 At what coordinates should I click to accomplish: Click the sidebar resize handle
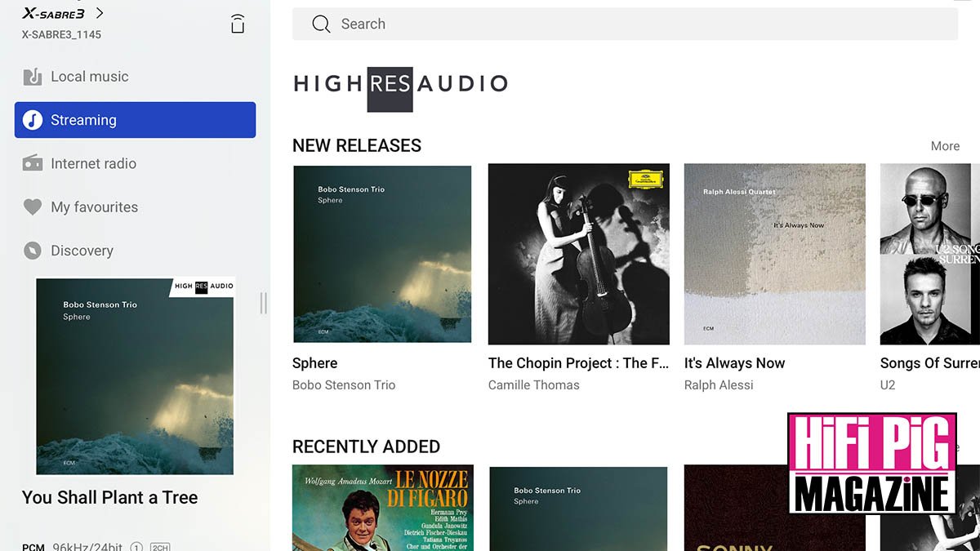coord(263,303)
